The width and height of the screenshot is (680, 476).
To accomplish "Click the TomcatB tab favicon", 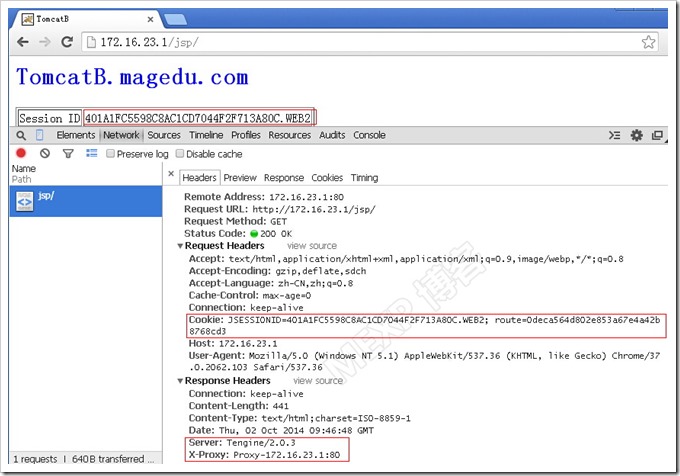I will click(x=27, y=19).
